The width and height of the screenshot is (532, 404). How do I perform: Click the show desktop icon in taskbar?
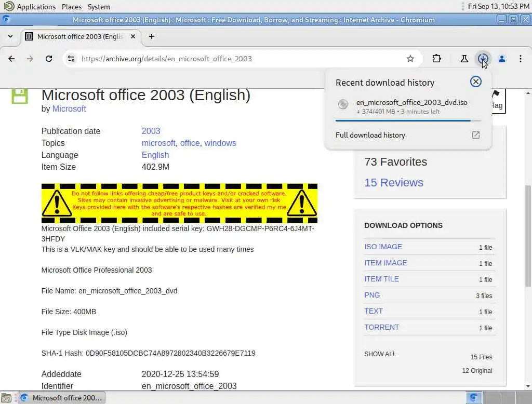click(x=6, y=398)
